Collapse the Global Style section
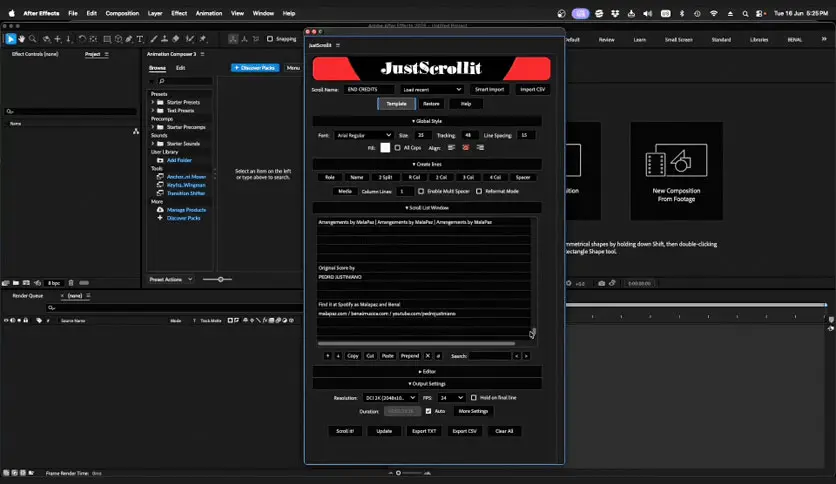The width and height of the screenshot is (836, 484). pyautogui.click(x=427, y=121)
